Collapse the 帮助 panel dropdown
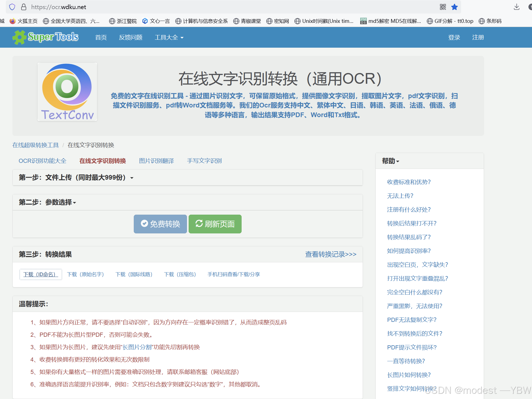This screenshot has width=532, height=399. pyautogui.click(x=391, y=161)
